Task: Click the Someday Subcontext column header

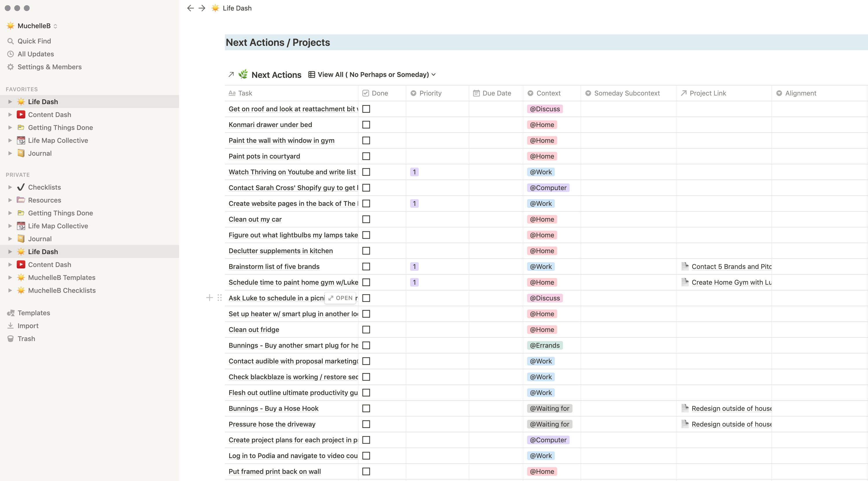Action: click(x=628, y=93)
